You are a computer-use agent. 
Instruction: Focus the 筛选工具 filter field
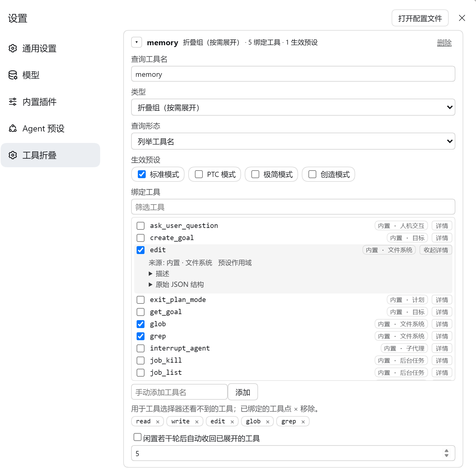point(293,207)
